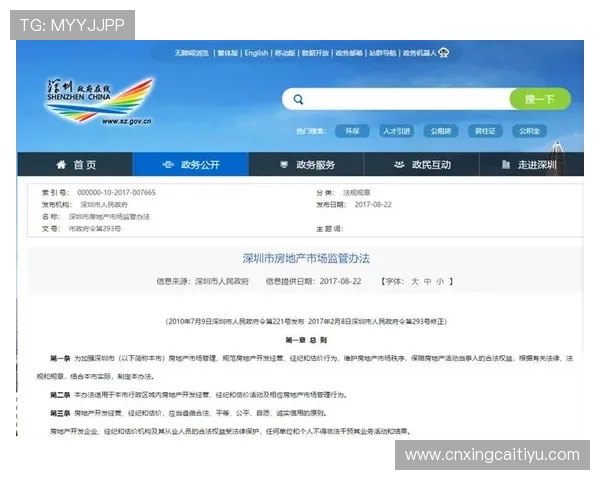Click index number 000000-10-2017-007665
The width and height of the screenshot is (600, 480).
coord(116,193)
